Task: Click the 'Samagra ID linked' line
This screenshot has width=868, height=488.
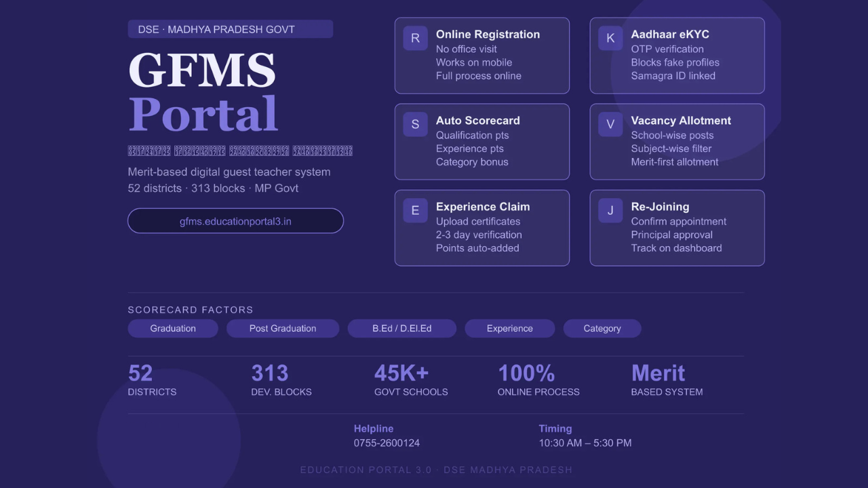Action: [673, 76]
